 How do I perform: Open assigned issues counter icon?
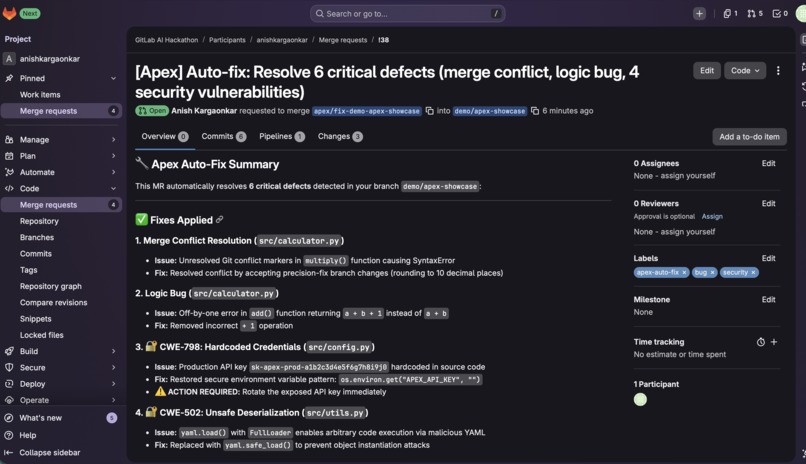click(x=730, y=14)
